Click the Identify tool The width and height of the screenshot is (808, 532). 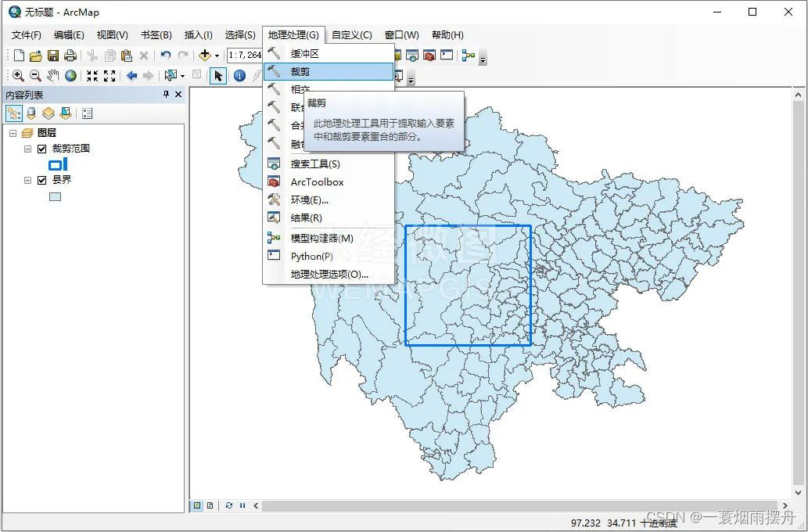tap(239, 75)
